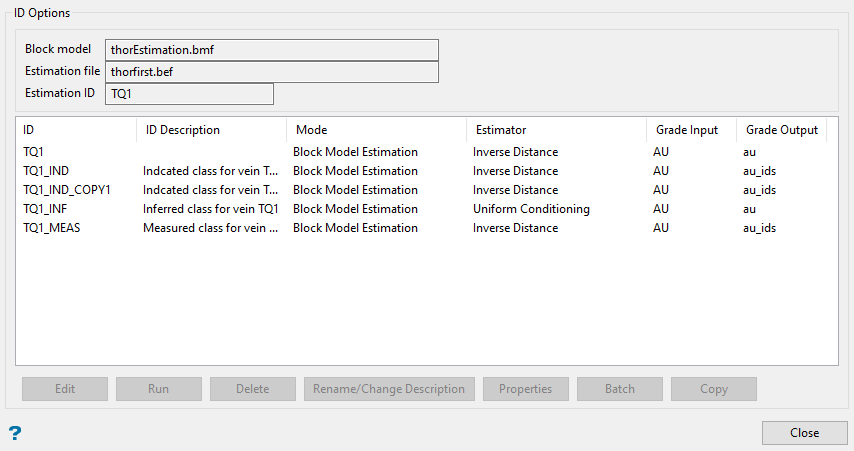This screenshot has width=854, height=451.
Task: Select the TQ1_INF estimation row
Action: 46,209
